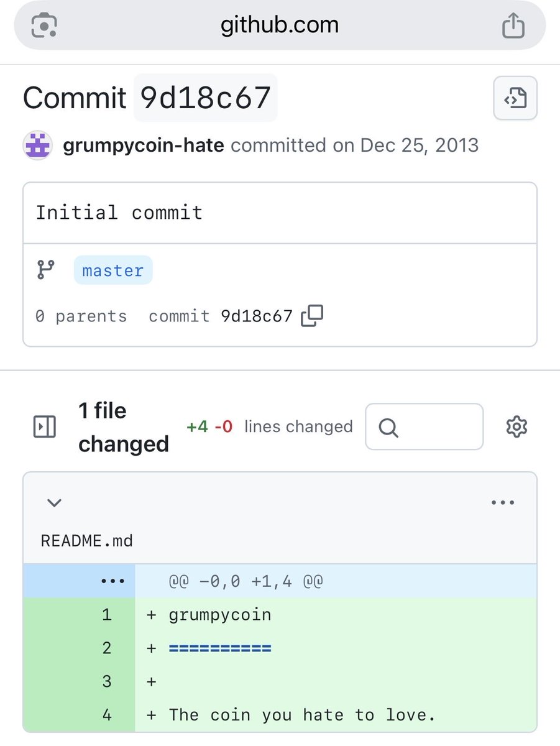Image resolution: width=560 pixels, height=746 pixels.
Task: Click the grumpycoin-hate avatar
Action: click(37, 146)
